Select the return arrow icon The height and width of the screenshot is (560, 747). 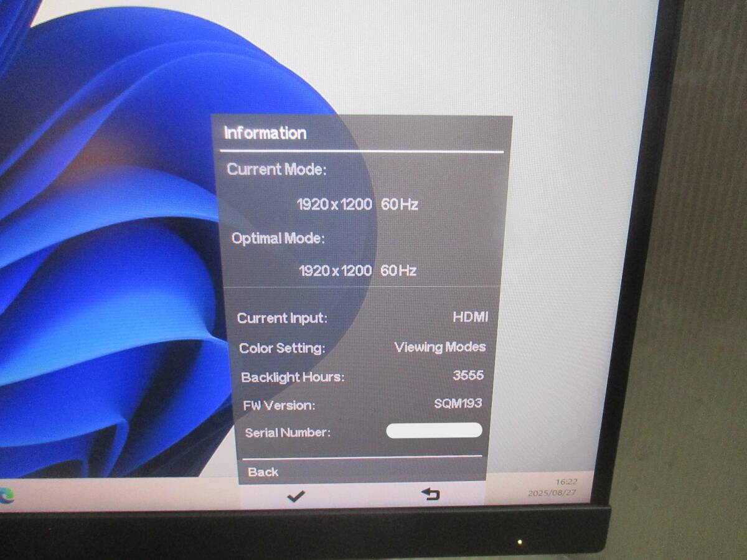coord(430,494)
